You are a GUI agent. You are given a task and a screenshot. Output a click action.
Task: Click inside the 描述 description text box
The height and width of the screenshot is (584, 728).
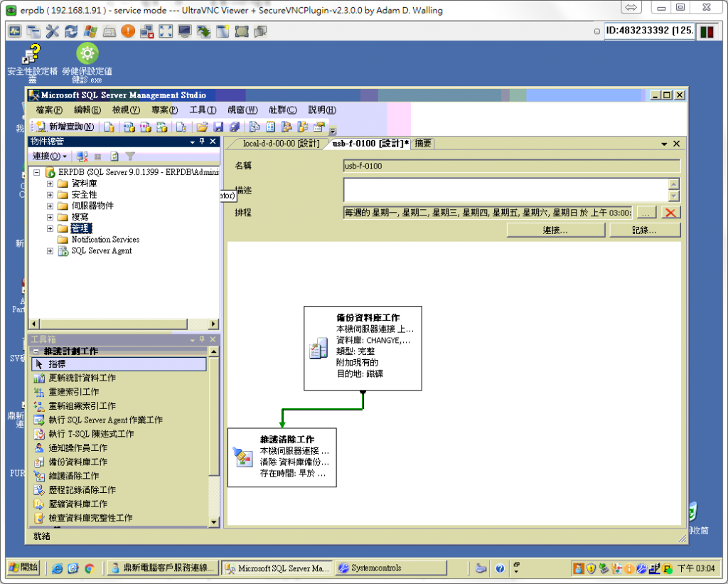pyautogui.click(x=506, y=189)
